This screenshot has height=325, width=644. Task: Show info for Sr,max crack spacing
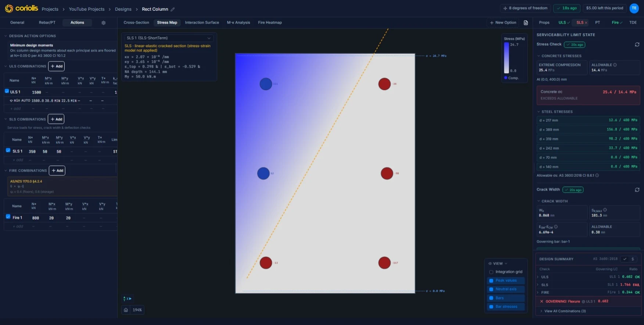point(605,210)
